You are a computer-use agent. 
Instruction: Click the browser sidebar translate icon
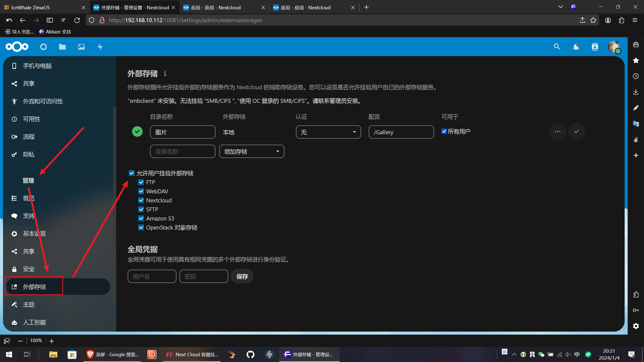coord(636,124)
